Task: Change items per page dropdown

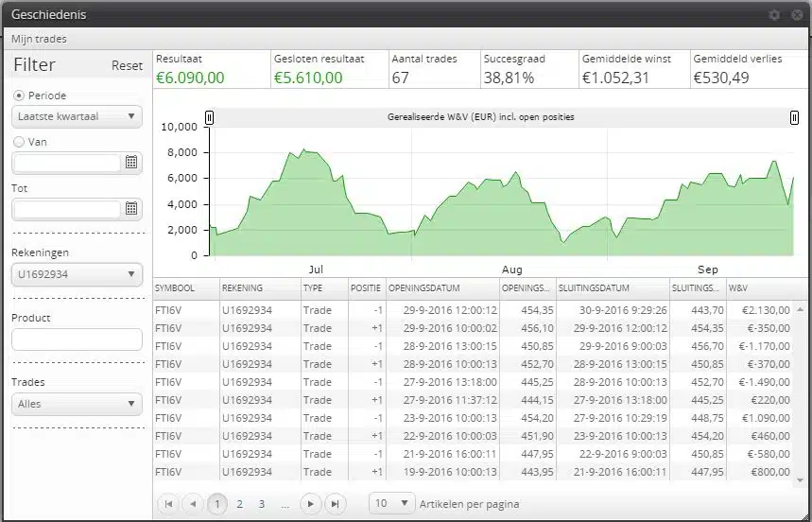Action: [x=391, y=504]
